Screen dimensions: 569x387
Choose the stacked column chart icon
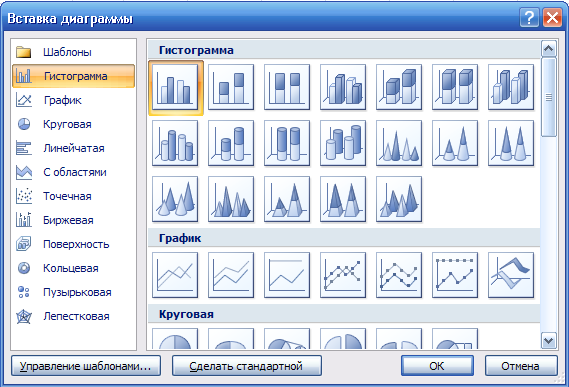click(231, 87)
